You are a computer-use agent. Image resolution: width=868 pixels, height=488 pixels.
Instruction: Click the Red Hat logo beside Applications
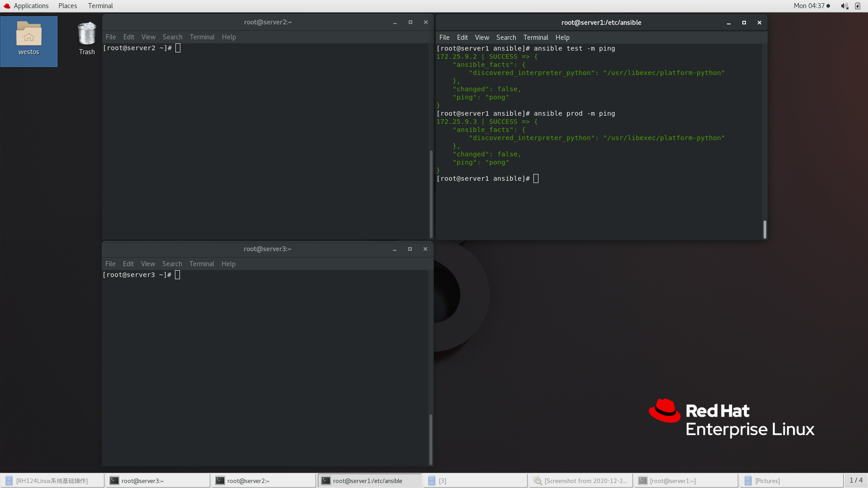pos(7,6)
